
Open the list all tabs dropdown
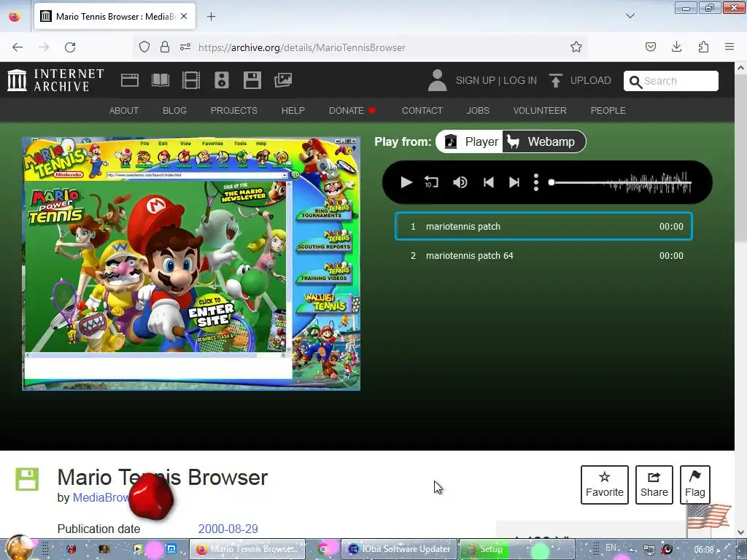coord(630,16)
